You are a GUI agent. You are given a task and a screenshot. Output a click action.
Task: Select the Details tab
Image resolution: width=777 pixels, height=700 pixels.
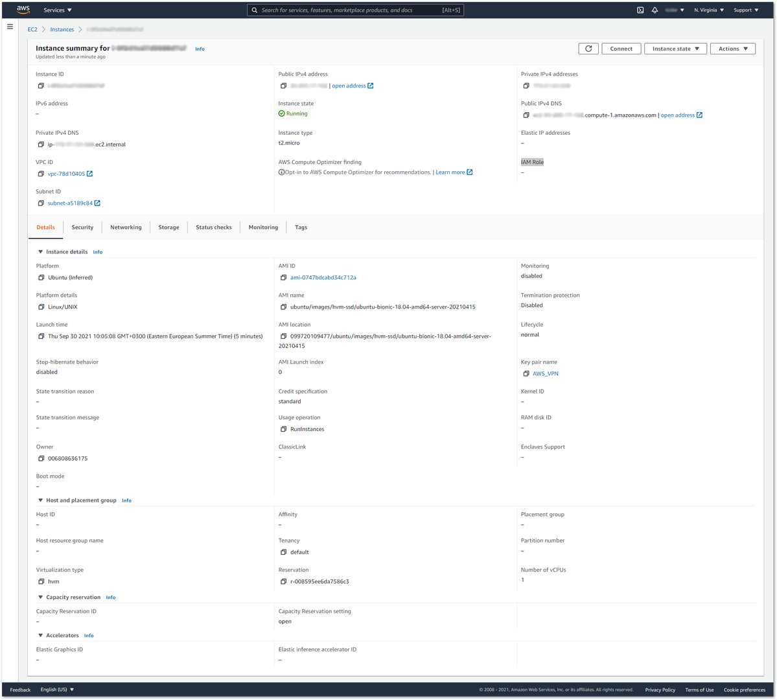coord(45,227)
